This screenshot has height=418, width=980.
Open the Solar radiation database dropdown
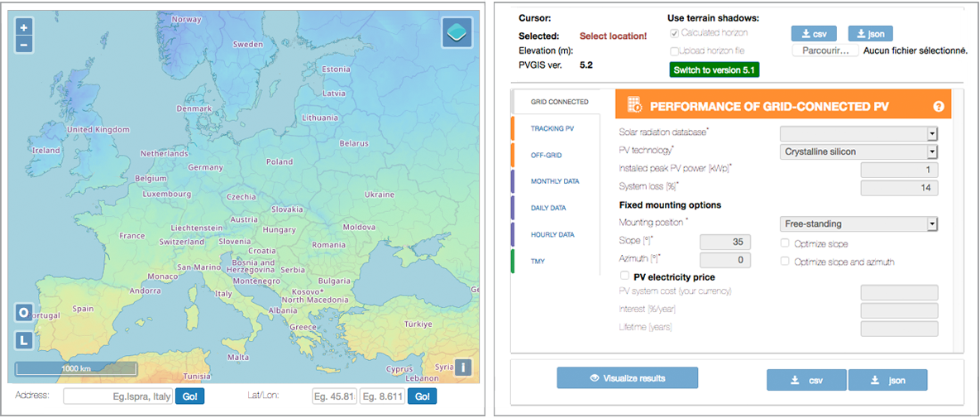tap(858, 133)
